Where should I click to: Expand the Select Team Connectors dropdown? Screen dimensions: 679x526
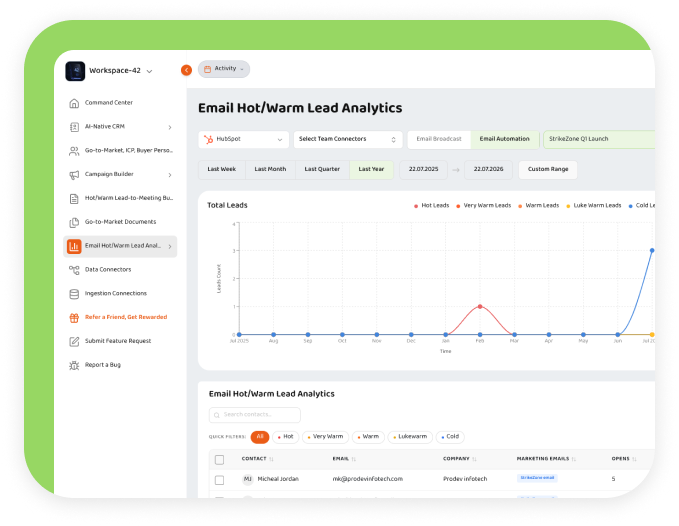tap(348, 139)
